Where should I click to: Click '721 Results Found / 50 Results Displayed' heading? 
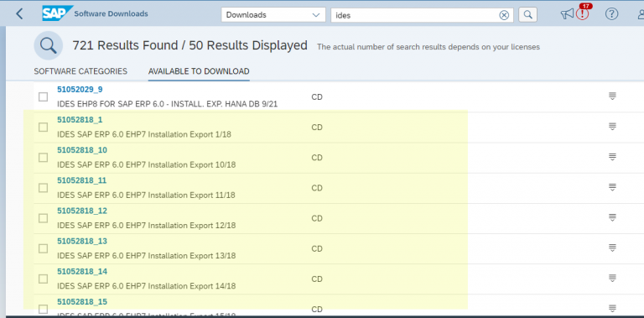pyautogui.click(x=190, y=45)
